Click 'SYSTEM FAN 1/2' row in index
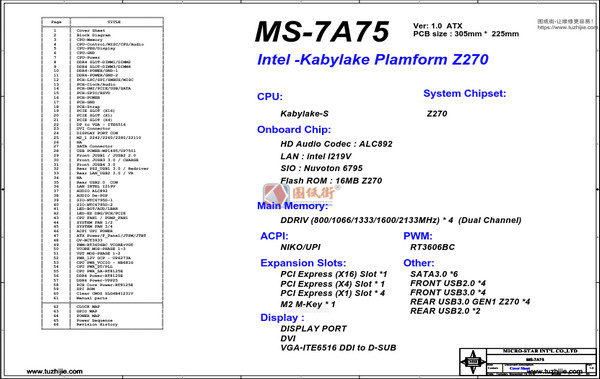This screenshot has width=600, height=379. pos(95,222)
